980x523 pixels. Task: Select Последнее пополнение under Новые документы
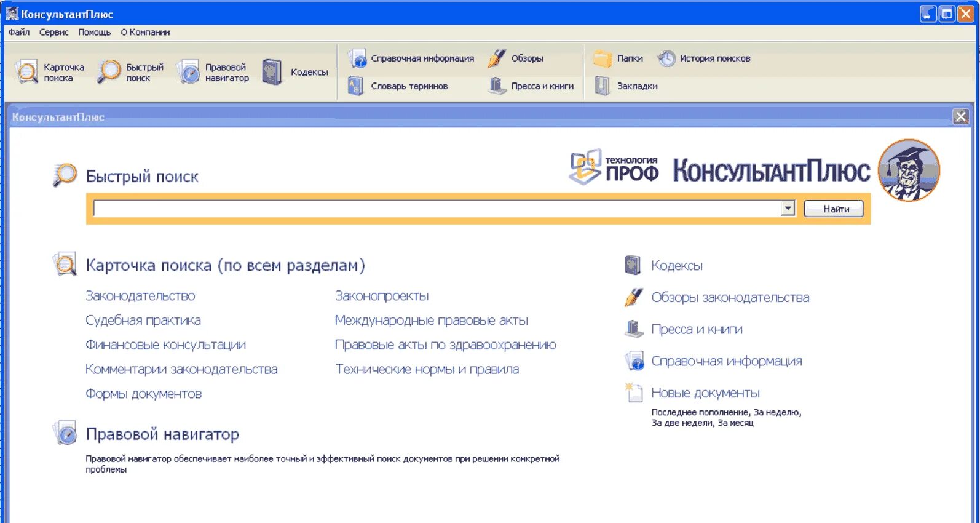tap(700, 412)
